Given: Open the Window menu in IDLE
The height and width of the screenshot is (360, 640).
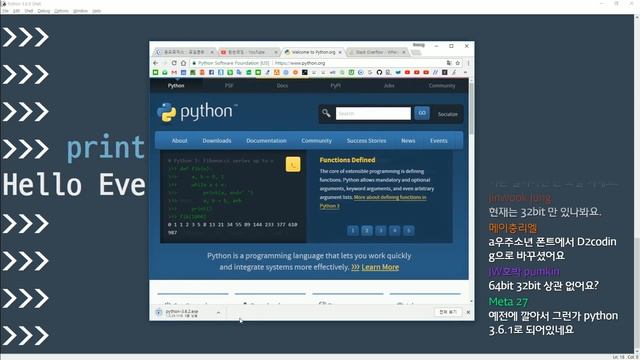Looking at the screenshot, I should point(80,11).
